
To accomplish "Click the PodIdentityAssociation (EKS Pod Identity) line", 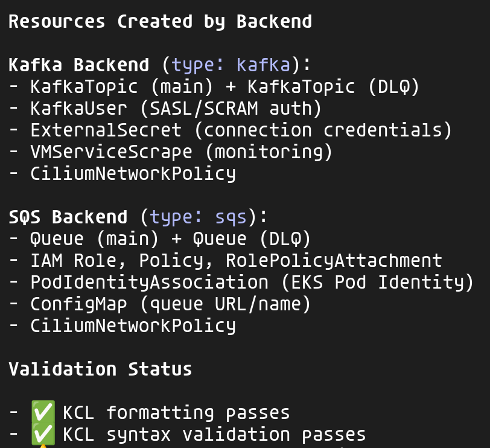I will [x=252, y=283].
